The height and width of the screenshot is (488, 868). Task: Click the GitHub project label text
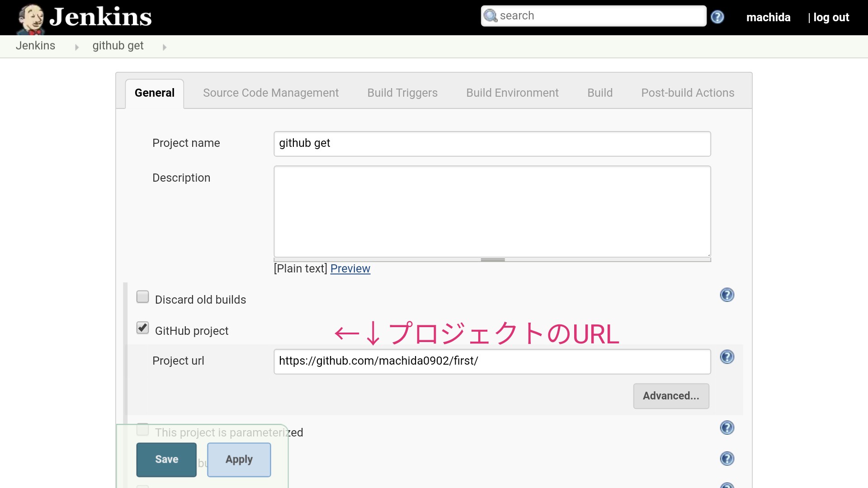tap(192, 331)
